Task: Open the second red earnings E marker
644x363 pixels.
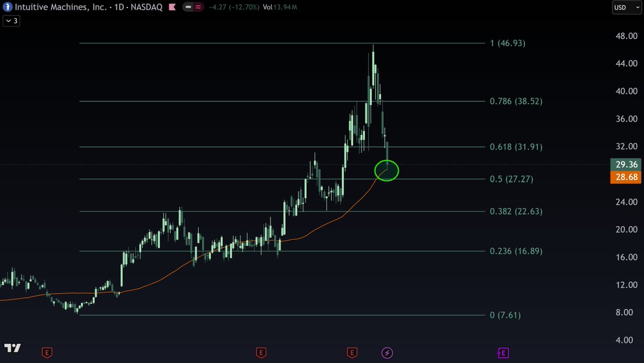Action: 261,352
